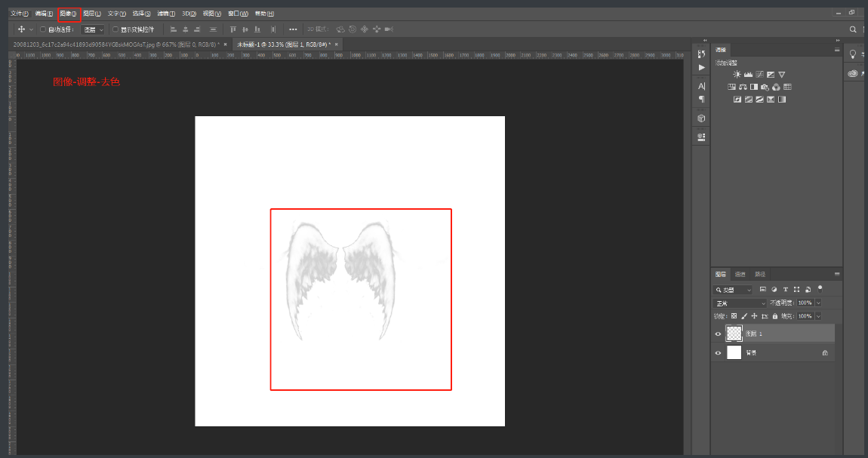Add a Selective Color adjustment layer
The image size is (868, 458).
[x=771, y=100]
